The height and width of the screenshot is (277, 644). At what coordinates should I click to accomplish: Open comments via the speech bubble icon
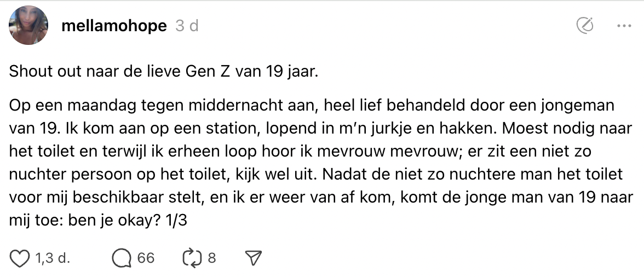click(121, 258)
